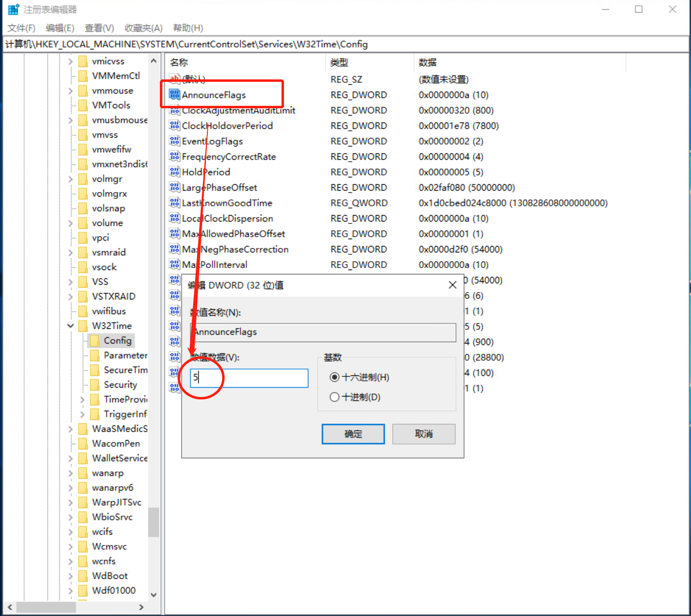The height and width of the screenshot is (616, 691).
Task: Click the LastKnownGoodTime QWORD icon
Action: click(174, 203)
